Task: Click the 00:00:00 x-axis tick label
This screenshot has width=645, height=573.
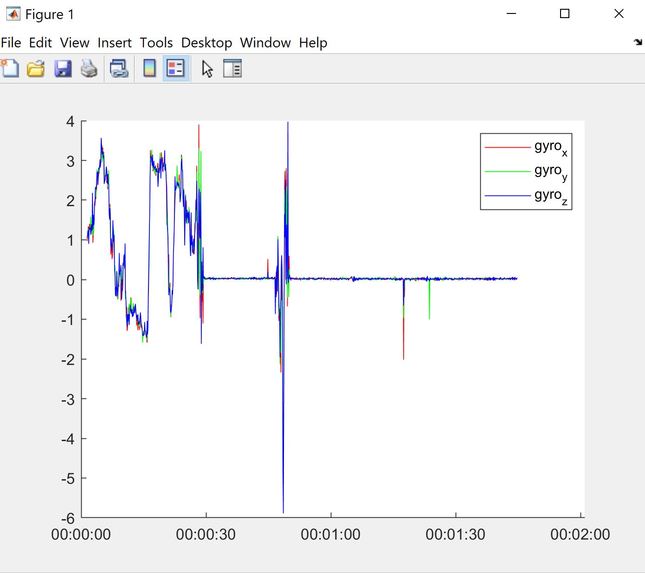Action: coord(81,534)
